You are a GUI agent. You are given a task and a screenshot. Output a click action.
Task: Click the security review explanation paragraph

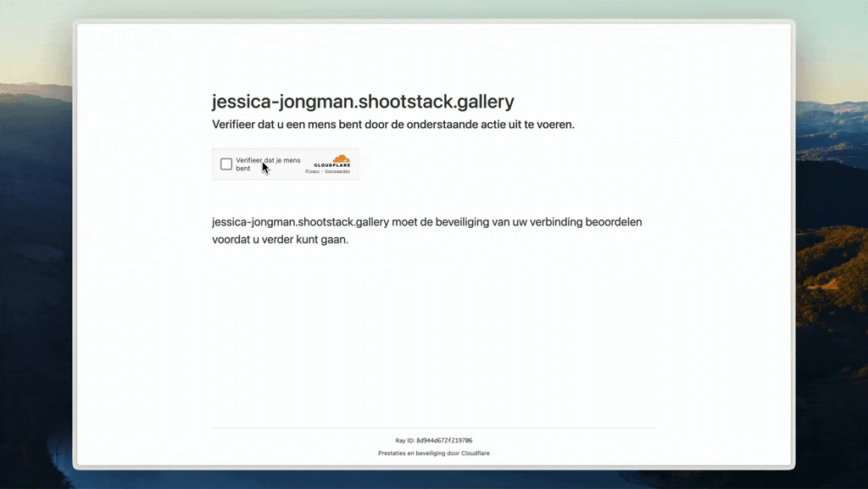426,230
